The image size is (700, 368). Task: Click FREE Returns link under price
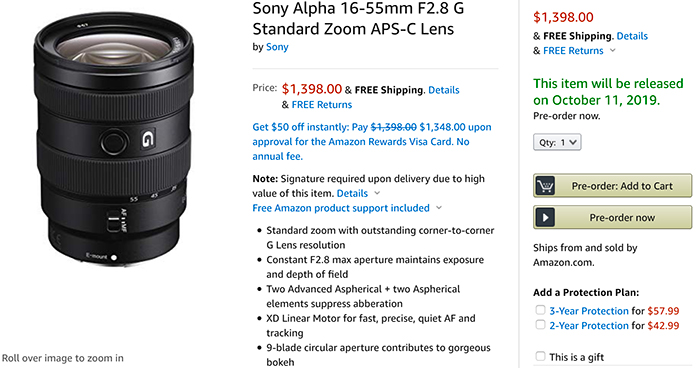(321, 105)
